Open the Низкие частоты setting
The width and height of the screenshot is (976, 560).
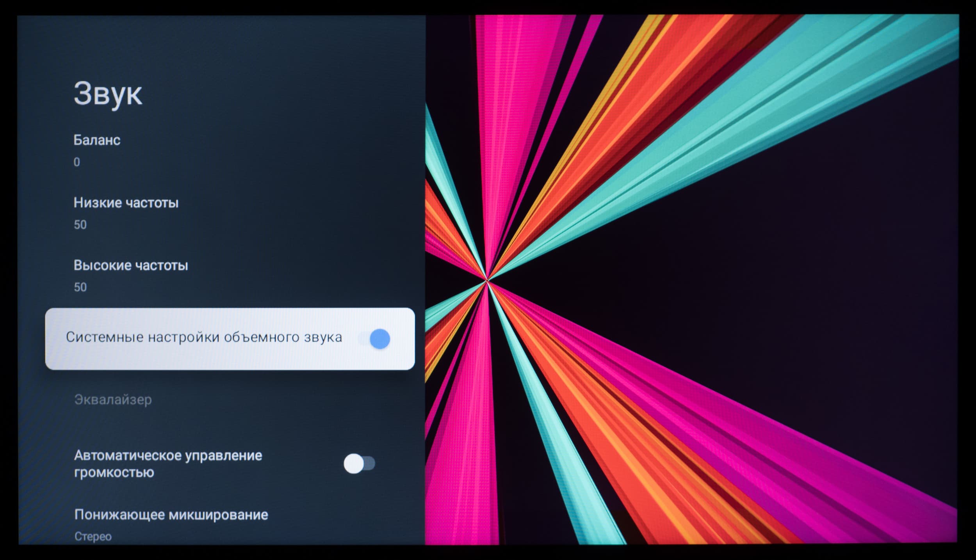click(126, 203)
